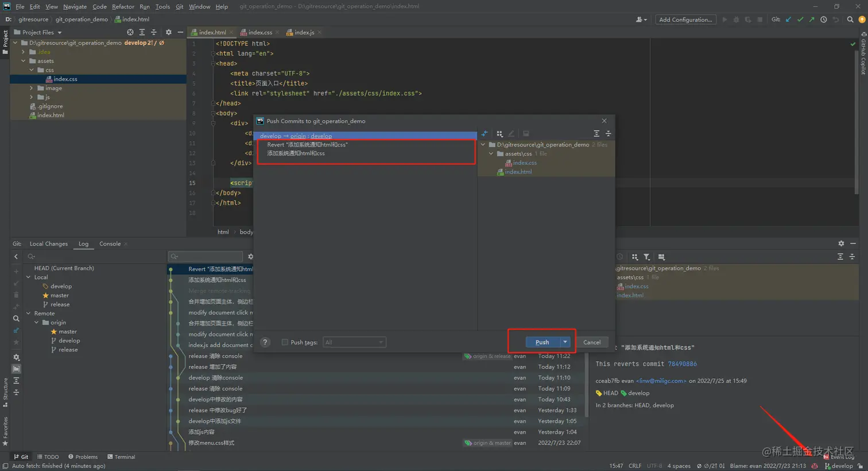This screenshot has height=471, width=868.
Task: Click the orange IDE update icon
Action: click(x=862, y=20)
